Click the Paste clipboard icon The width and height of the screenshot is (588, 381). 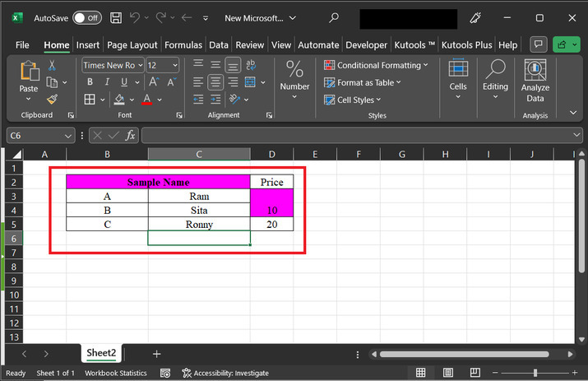[x=30, y=71]
